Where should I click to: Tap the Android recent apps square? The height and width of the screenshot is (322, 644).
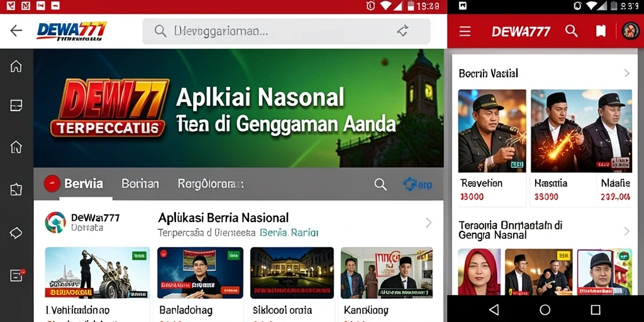point(596,309)
